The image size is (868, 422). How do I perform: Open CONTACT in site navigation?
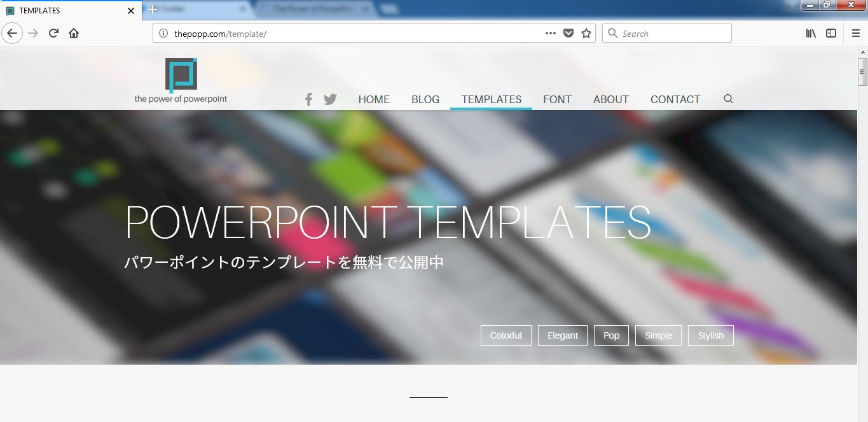pos(675,99)
